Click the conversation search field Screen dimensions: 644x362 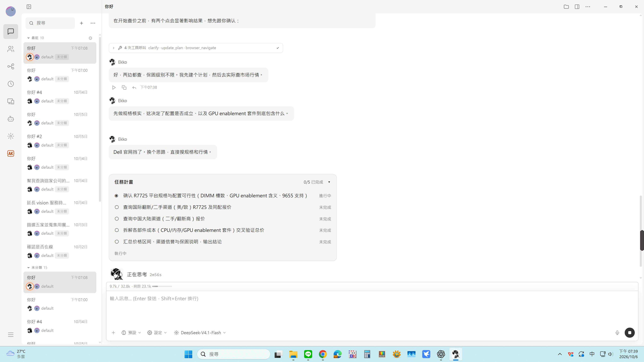50,23
